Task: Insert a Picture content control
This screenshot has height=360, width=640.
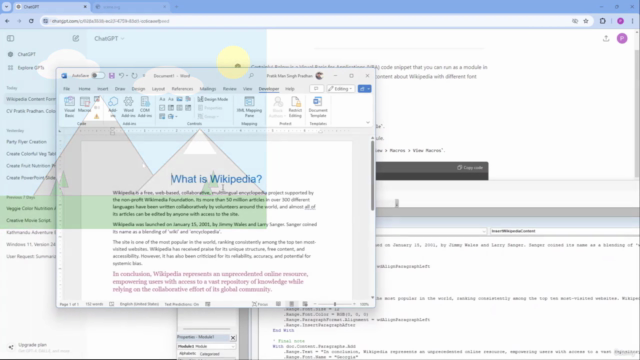Action: pyautogui.click(x=179, y=99)
